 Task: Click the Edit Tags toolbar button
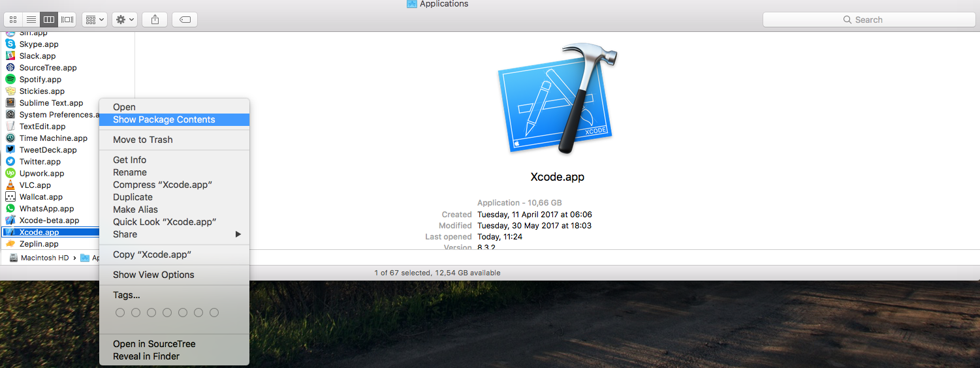(x=185, y=20)
